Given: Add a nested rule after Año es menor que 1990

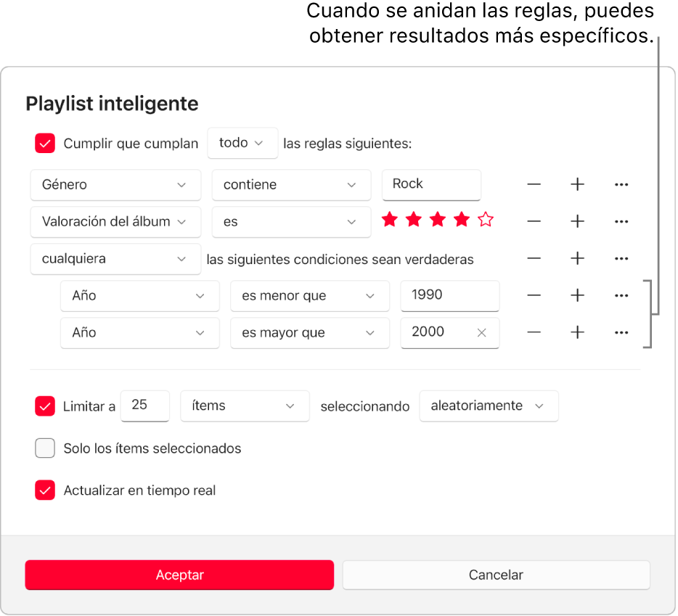Looking at the screenshot, I should (x=577, y=295).
